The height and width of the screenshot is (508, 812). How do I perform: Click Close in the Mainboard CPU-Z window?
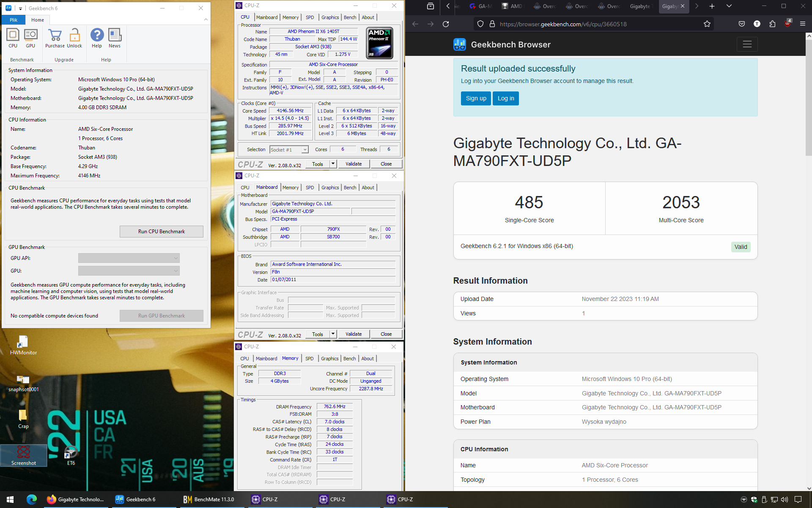[386, 334]
